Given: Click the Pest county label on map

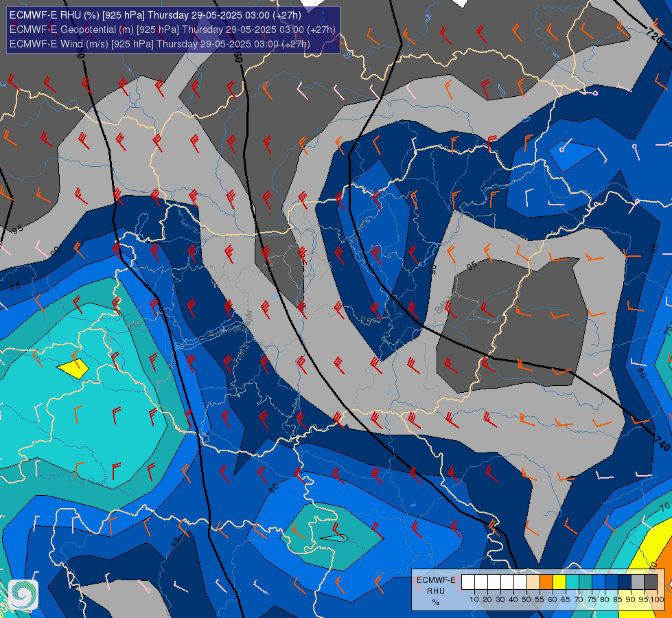Looking at the screenshot, I should 370,320.
